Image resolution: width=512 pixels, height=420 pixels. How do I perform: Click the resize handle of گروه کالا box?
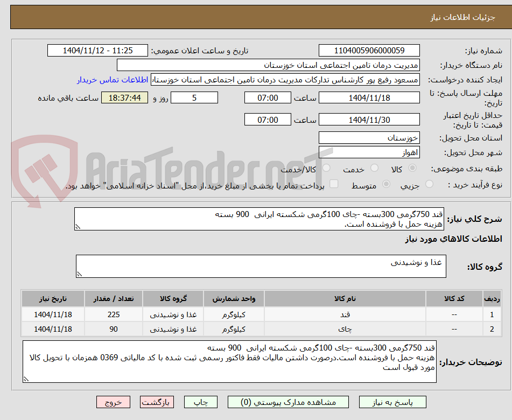(79, 274)
